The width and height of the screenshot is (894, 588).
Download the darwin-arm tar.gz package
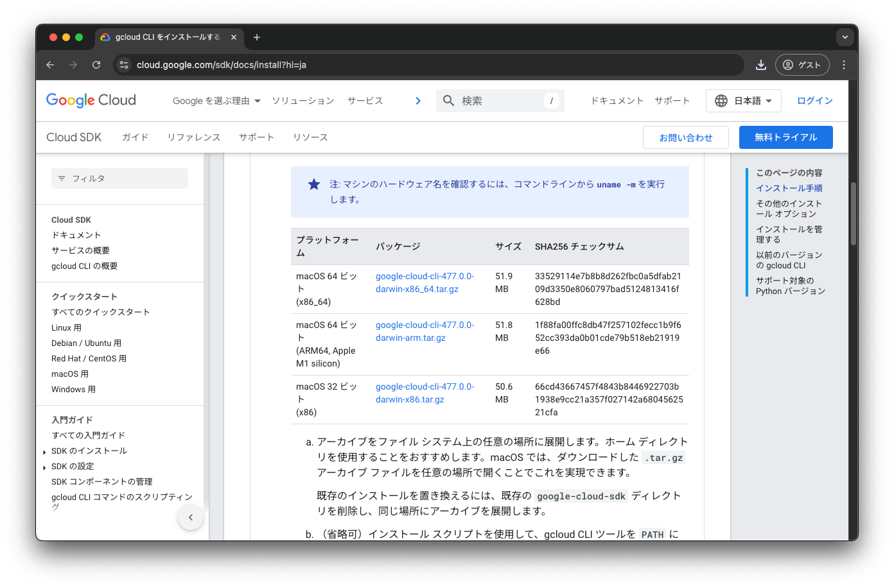[425, 331]
